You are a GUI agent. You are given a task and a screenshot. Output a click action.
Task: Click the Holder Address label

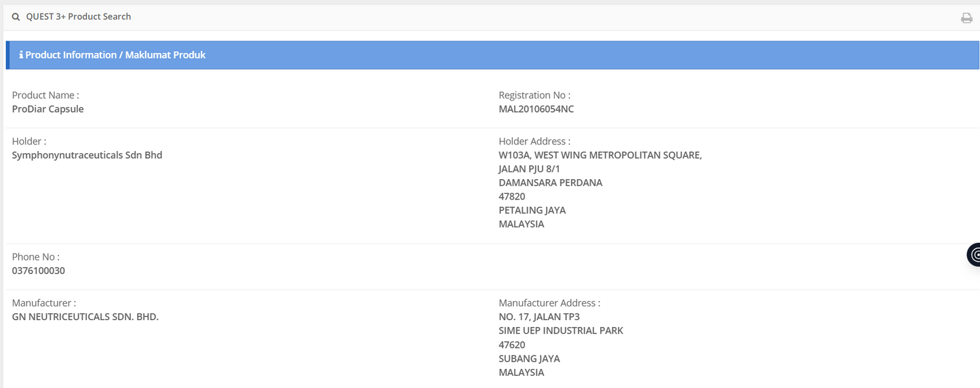pos(534,142)
